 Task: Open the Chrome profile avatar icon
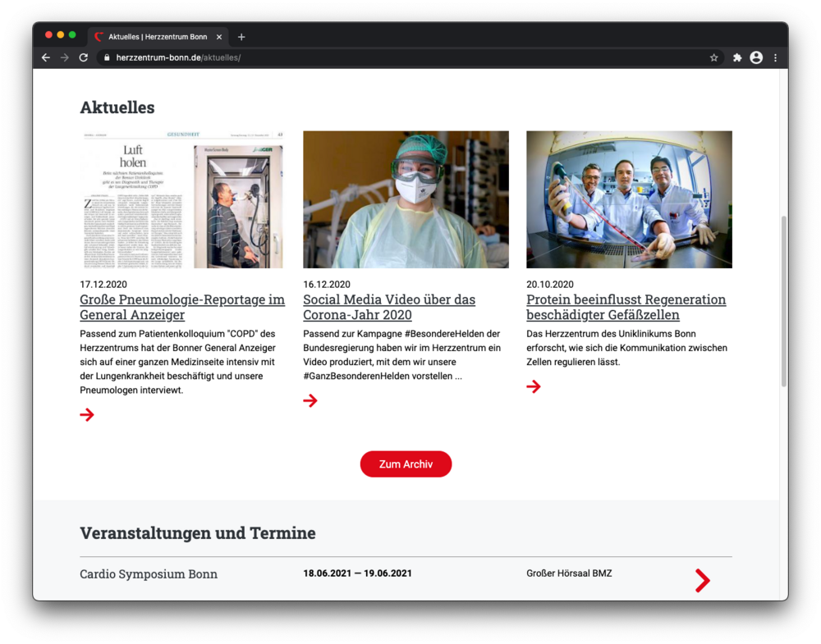756,57
